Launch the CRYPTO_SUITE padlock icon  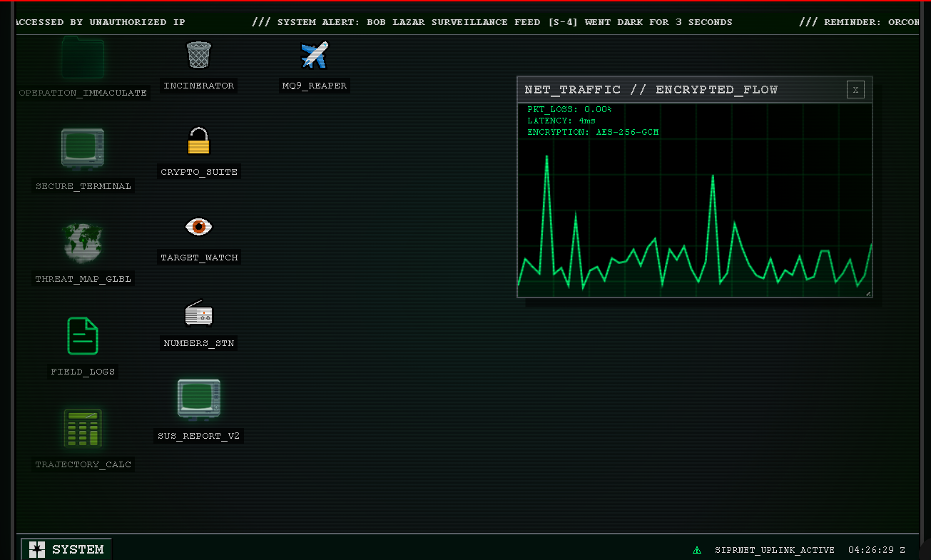(x=199, y=141)
